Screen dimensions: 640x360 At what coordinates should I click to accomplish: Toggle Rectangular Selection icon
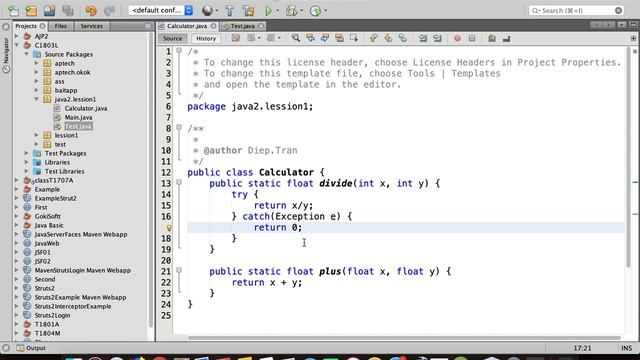coord(354,38)
